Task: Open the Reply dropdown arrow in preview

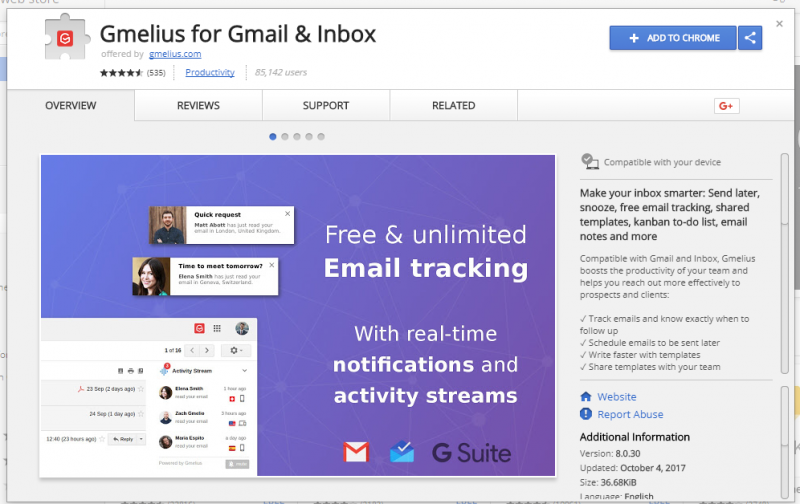Action: click(141, 439)
